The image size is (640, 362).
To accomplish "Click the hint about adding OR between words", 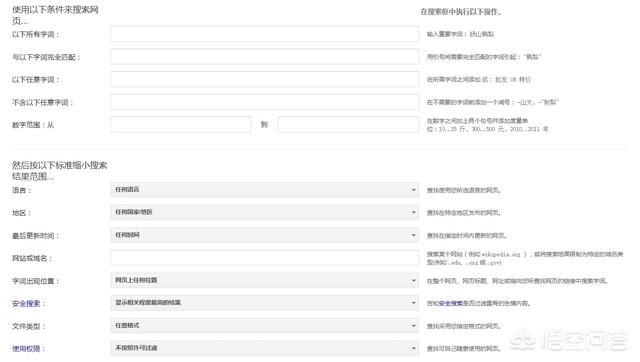I will (x=479, y=80).
